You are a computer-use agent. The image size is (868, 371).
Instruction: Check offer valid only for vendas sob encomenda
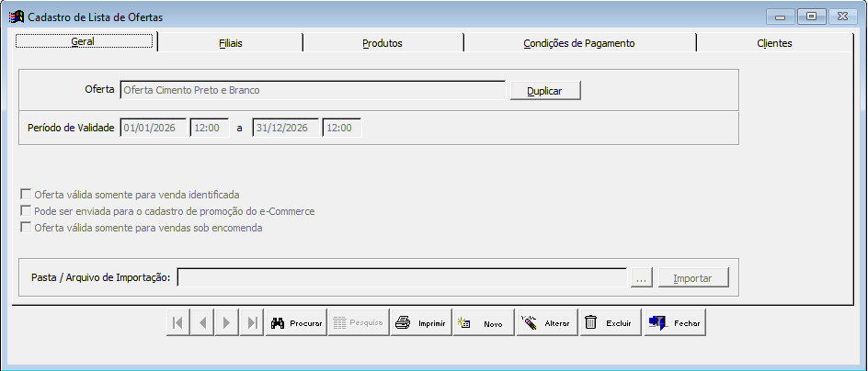coord(26,228)
